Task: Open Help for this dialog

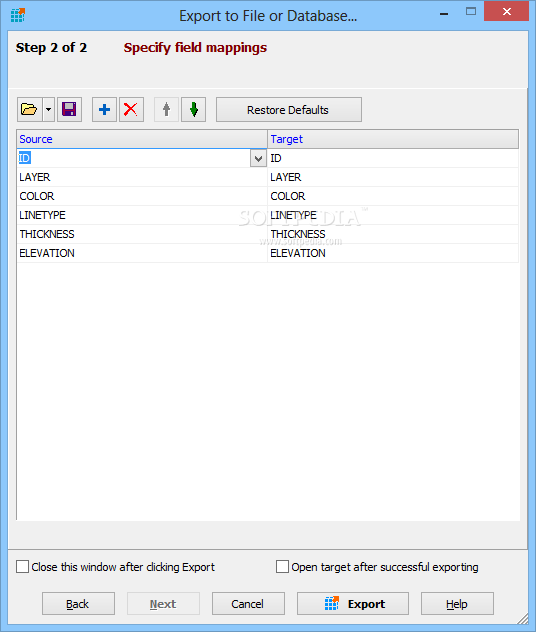Action: tap(457, 604)
